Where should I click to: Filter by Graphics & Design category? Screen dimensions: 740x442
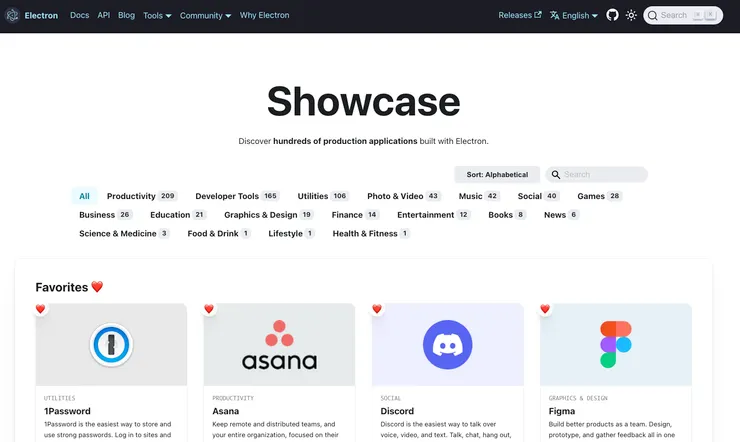[x=269, y=215]
